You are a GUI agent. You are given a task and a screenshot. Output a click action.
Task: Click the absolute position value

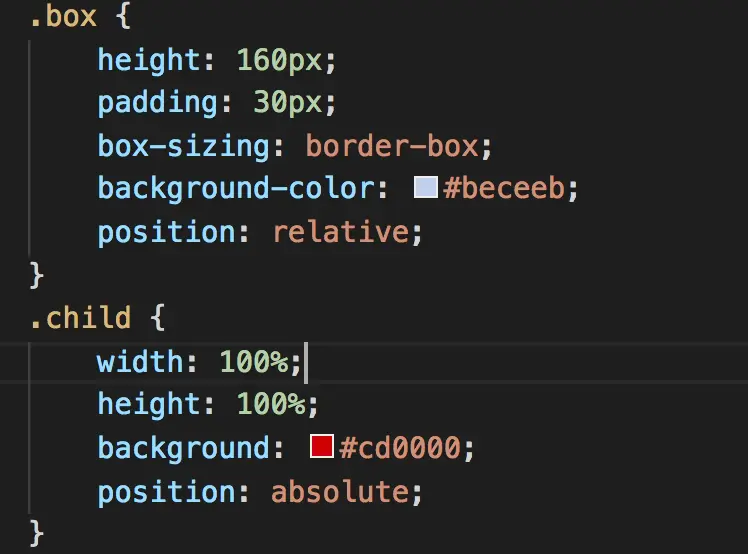(x=340, y=491)
